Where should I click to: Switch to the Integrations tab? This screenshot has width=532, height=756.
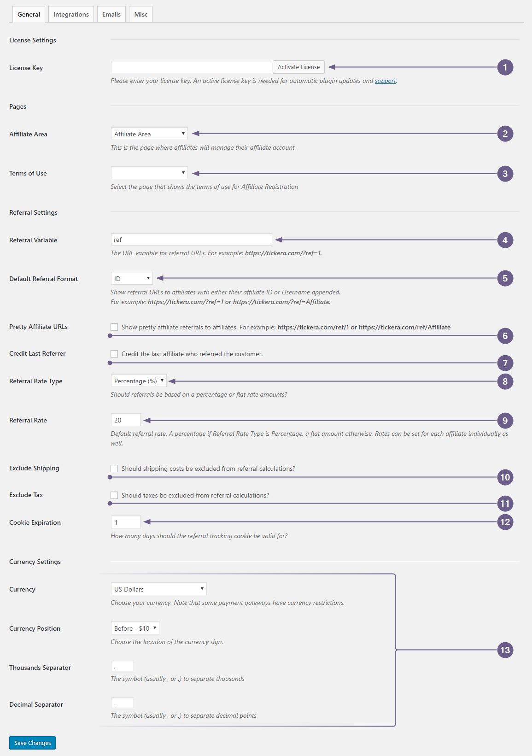pos(70,14)
